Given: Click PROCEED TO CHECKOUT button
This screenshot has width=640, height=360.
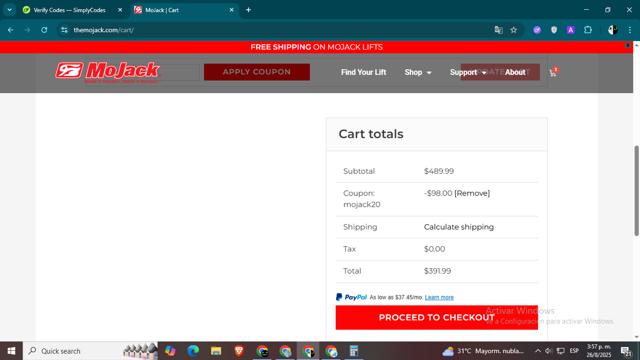Looking at the screenshot, I should (437, 318).
